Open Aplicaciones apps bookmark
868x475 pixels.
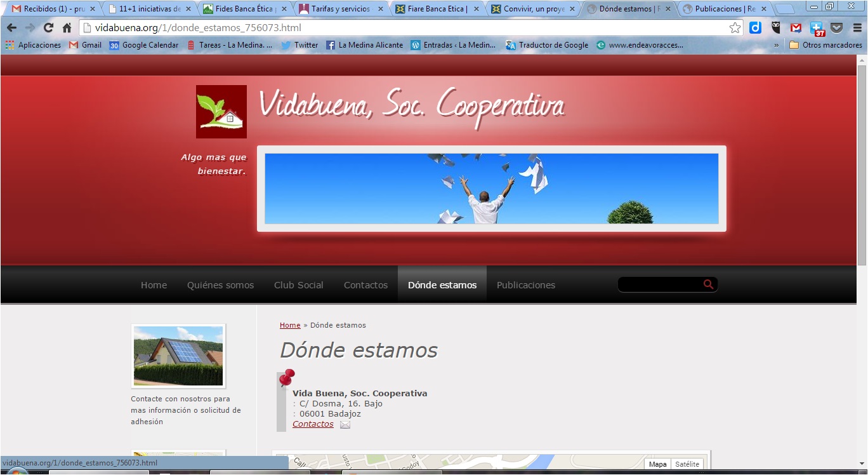point(33,45)
